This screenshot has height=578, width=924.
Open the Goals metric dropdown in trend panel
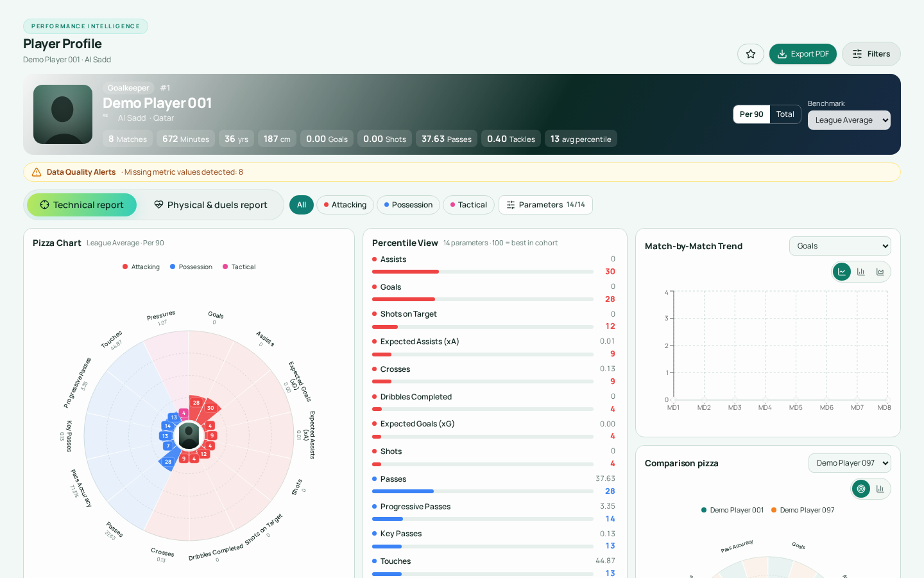[840, 246]
